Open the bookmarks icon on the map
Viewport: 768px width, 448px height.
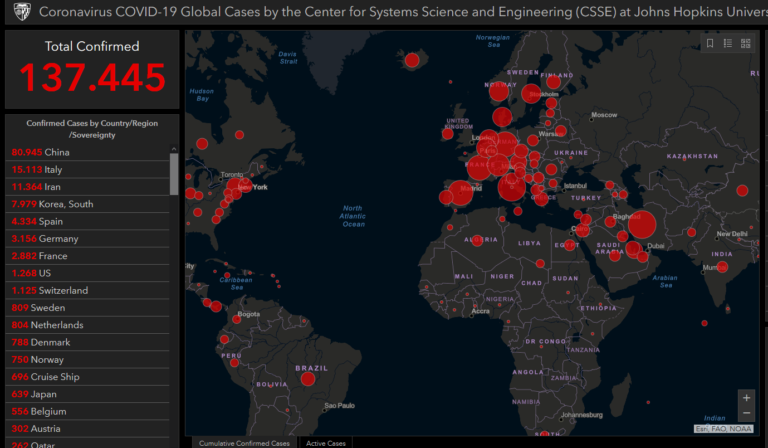710,44
